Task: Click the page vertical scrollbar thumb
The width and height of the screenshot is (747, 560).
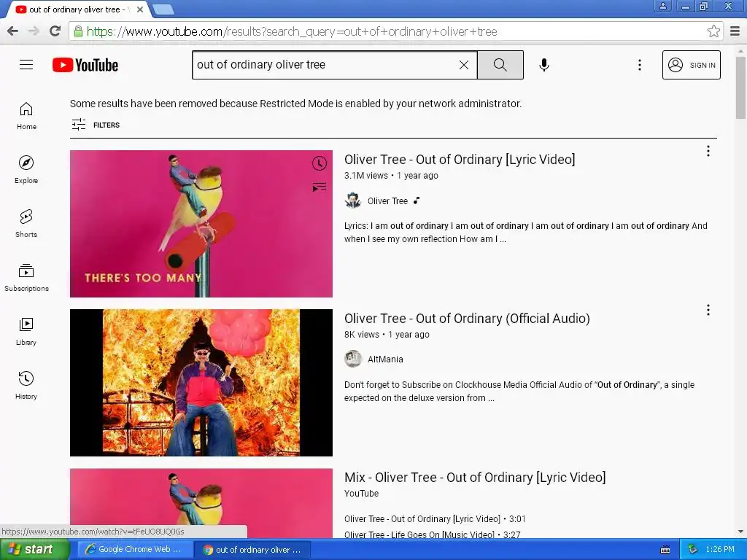Action: tap(740, 88)
